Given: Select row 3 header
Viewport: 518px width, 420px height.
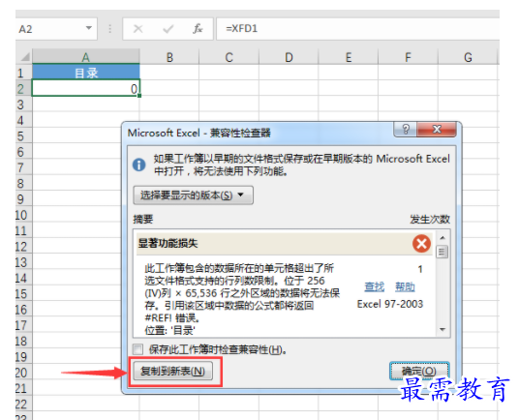Looking at the screenshot, I should pos(24,105).
